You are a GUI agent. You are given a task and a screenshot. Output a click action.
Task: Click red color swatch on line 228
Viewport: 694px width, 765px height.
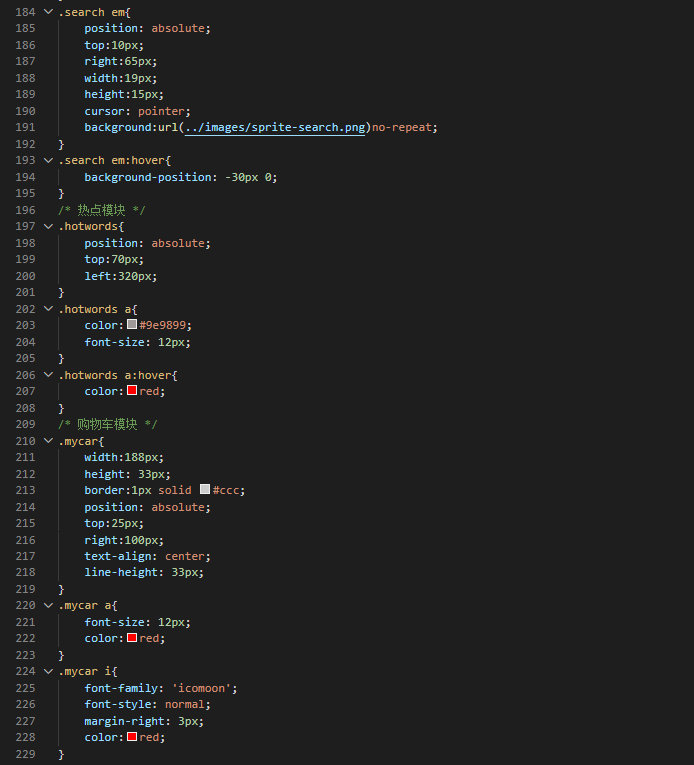click(x=132, y=737)
